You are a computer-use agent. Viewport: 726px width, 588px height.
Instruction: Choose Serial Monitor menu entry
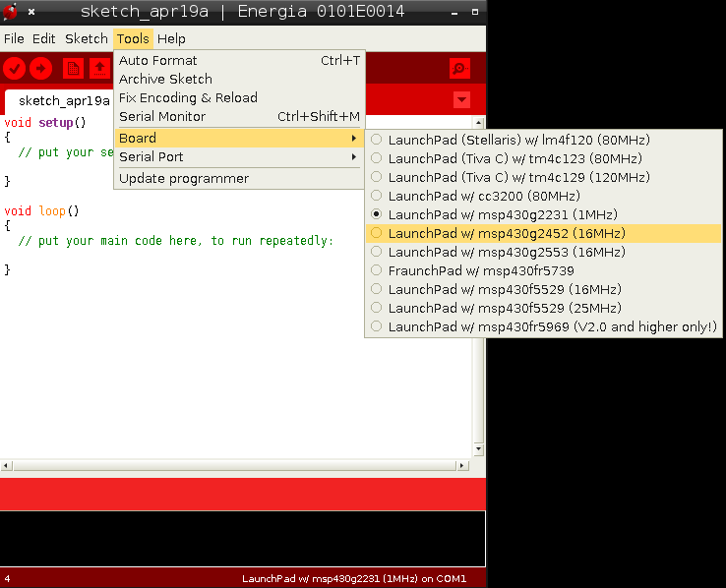coord(239,117)
